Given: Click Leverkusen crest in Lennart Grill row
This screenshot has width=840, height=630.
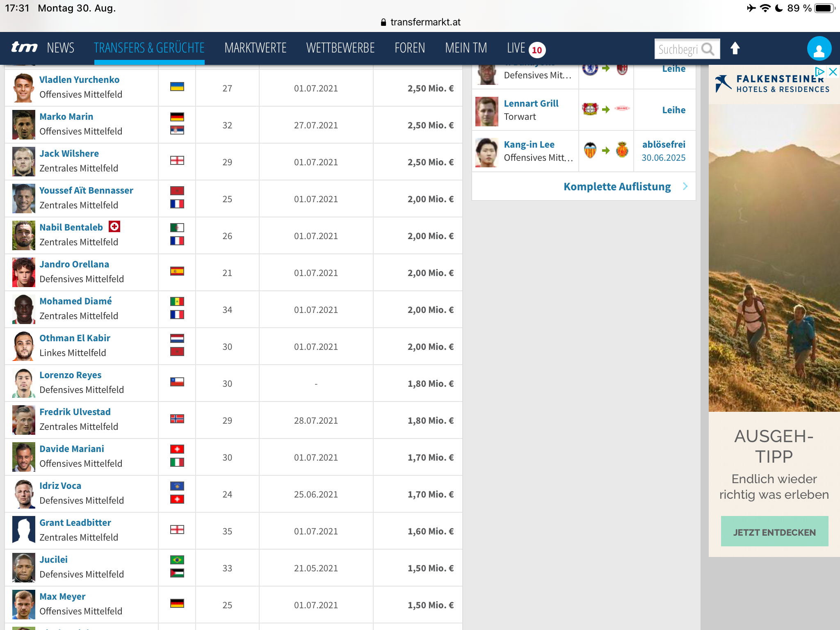Looking at the screenshot, I should pos(590,109).
